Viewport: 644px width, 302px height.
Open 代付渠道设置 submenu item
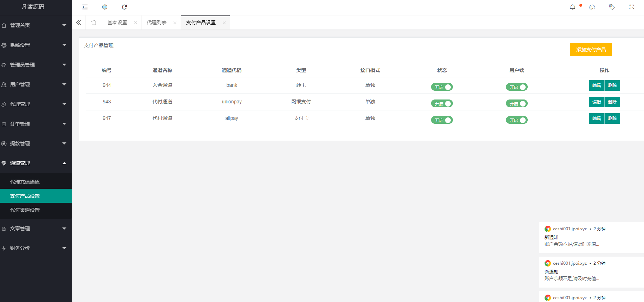click(36, 210)
